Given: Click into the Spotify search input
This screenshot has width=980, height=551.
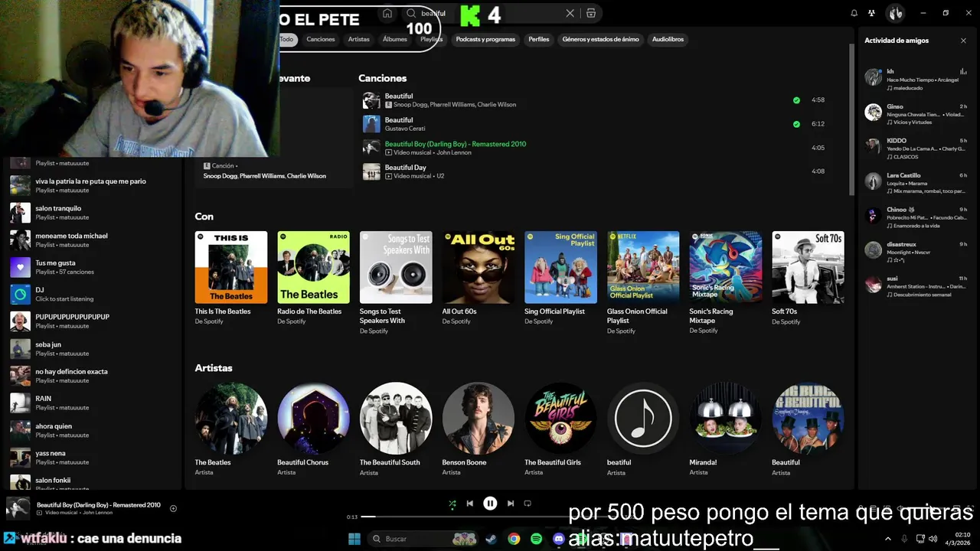Looking at the screenshot, I should [490, 13].
